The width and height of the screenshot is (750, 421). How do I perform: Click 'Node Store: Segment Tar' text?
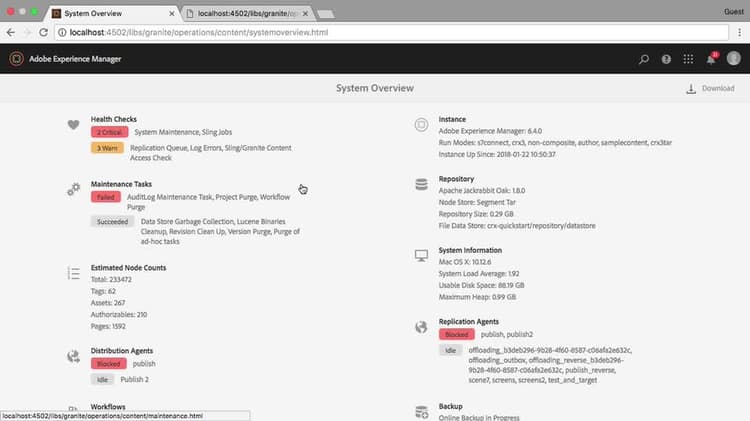[x=477, y=202]
